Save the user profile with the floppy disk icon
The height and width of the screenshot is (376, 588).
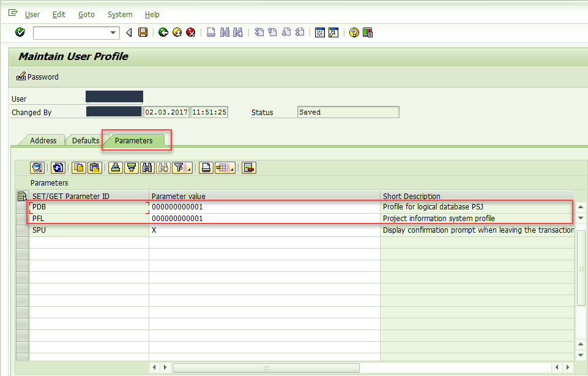(143, 32)
